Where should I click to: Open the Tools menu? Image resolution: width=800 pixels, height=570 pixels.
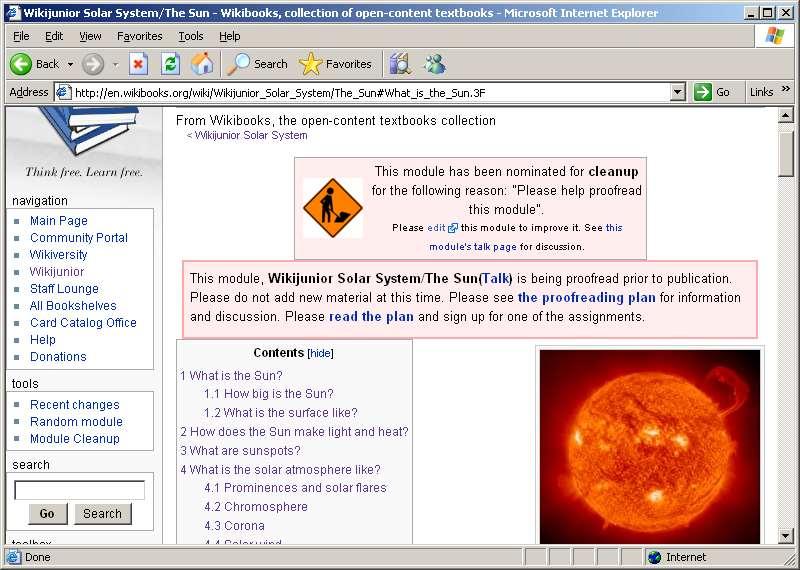coord(191,36)
